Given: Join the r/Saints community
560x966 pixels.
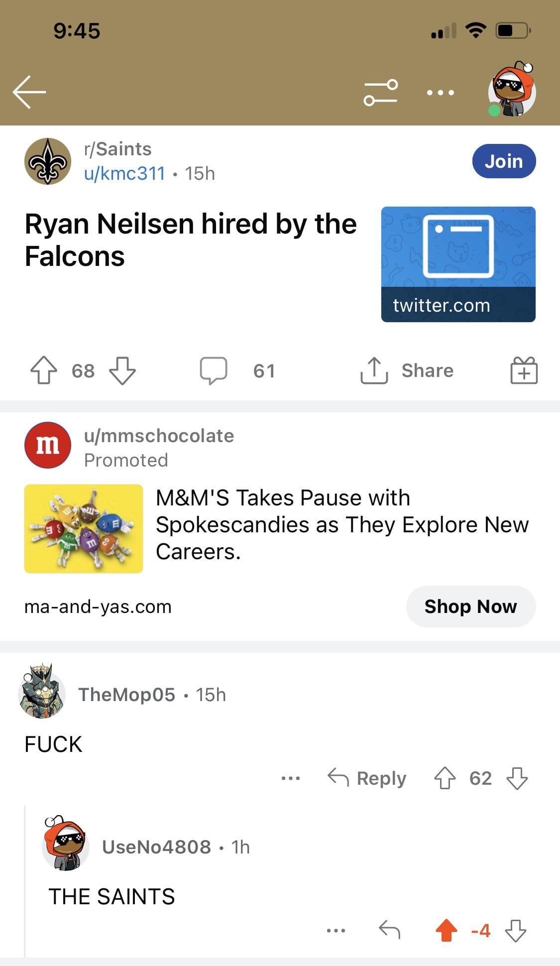Looking at the screenshot, I should point(504,161).
